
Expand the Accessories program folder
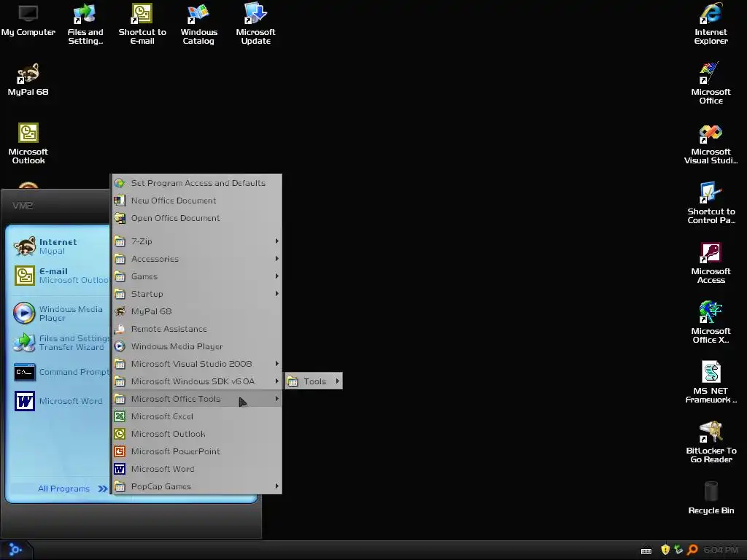coord(197,259)
